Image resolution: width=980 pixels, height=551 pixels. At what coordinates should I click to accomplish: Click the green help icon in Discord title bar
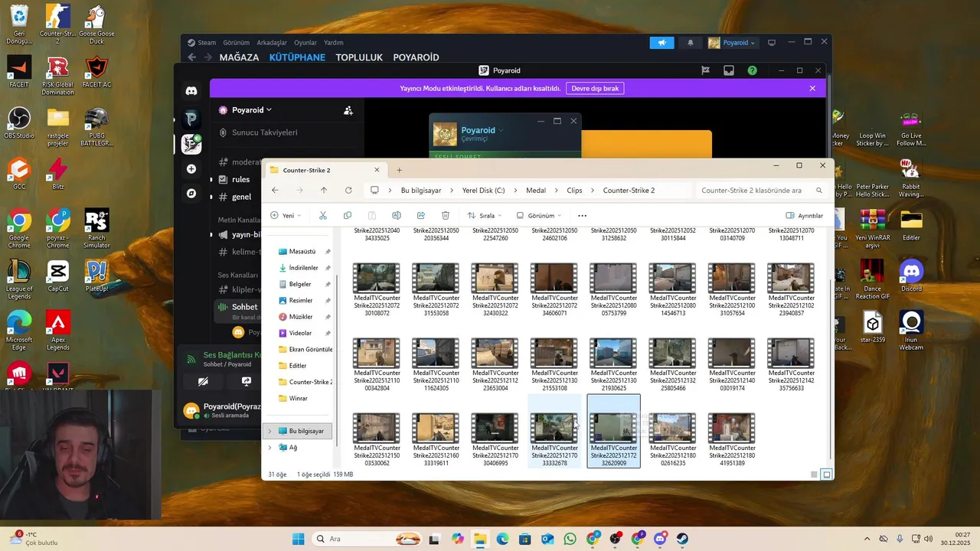tap(752, 70)
